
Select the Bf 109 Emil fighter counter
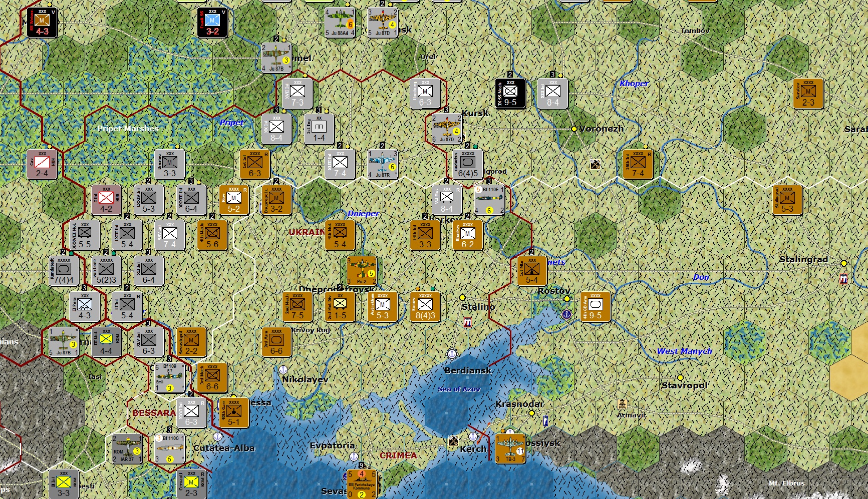click(170, 377)
